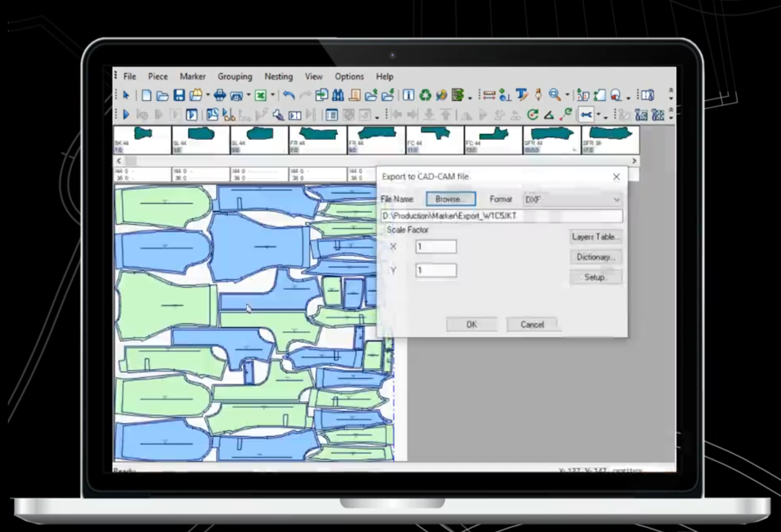Select the first FR 44 piece thumbnail
Viewport: 781px width, 532px height.
(x=317, y=140)
